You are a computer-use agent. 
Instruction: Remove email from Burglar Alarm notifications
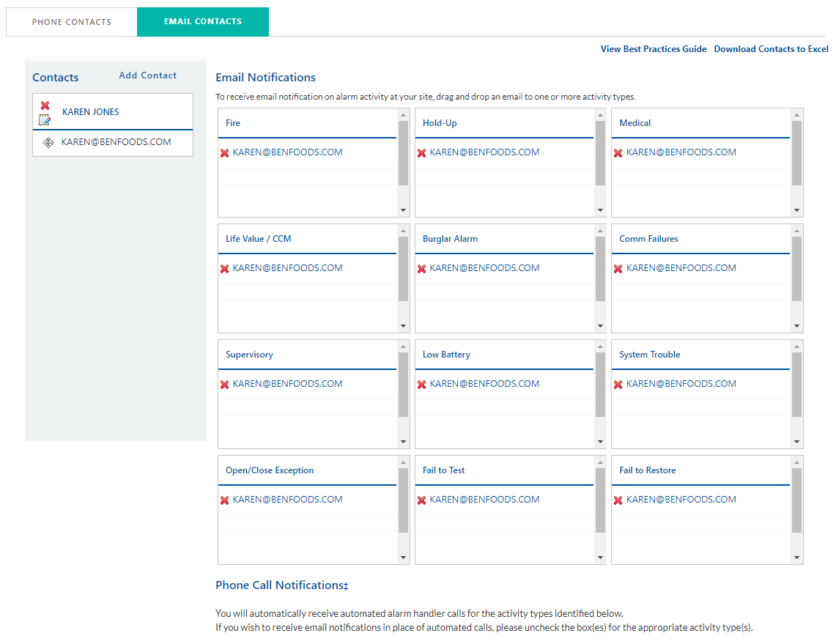coord(421,269)
